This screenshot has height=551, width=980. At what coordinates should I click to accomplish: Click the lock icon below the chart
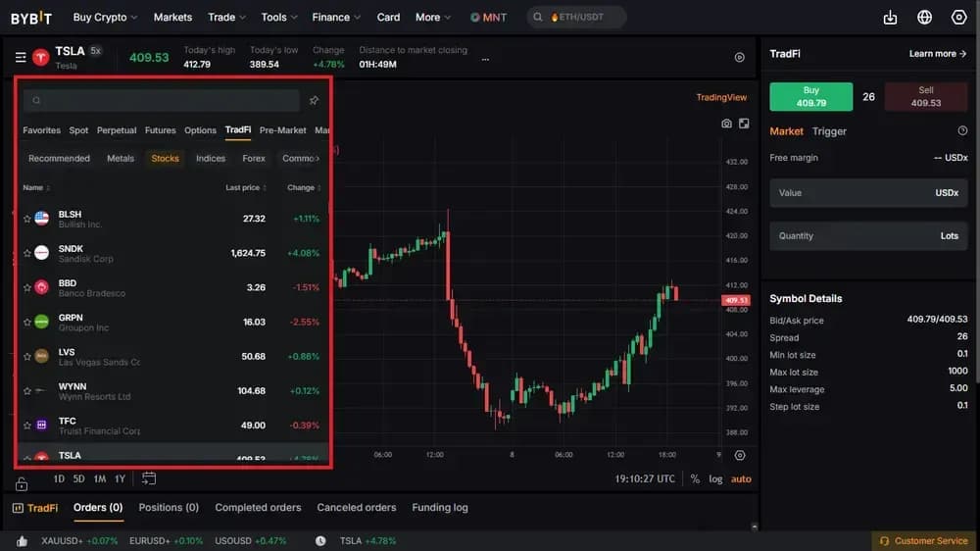click(x=22, y=483)
